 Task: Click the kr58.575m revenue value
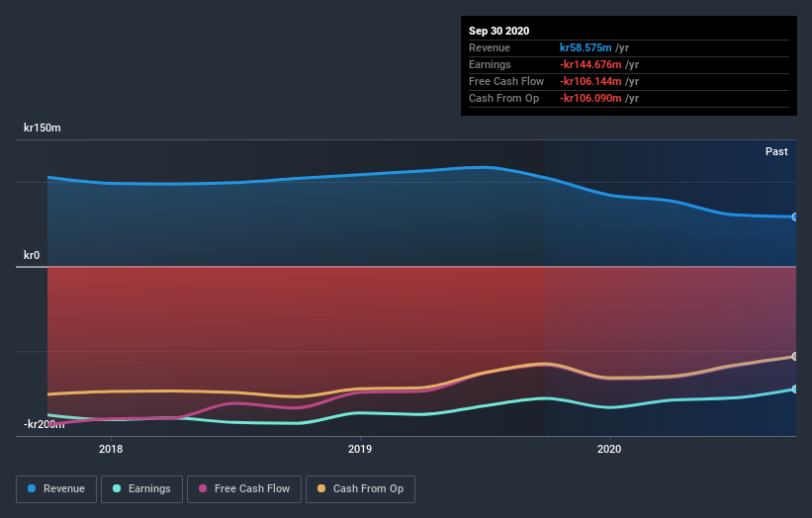coord(586,47)
